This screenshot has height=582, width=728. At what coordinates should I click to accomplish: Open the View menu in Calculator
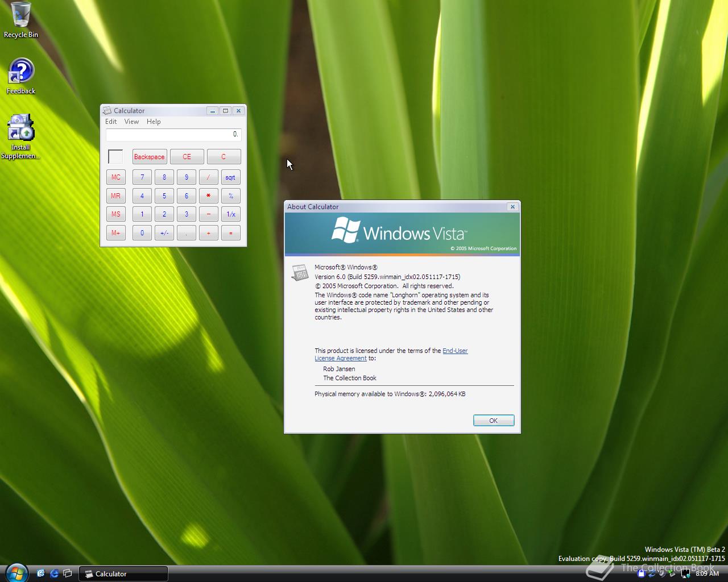(131, 122)
